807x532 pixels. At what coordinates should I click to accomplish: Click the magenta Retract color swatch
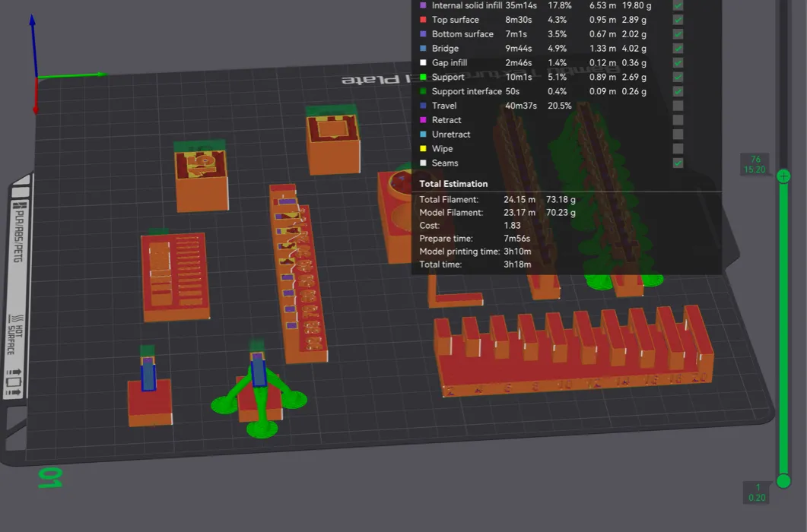click(423, 120)
